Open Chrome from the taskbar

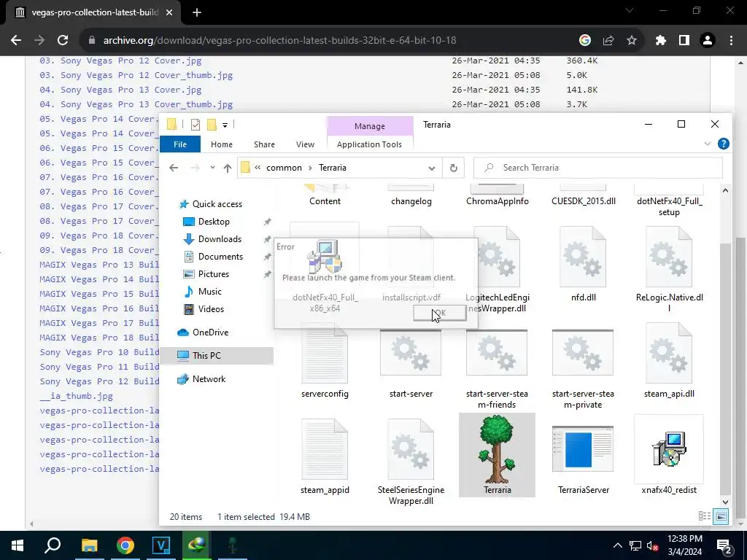coord(125,545)
